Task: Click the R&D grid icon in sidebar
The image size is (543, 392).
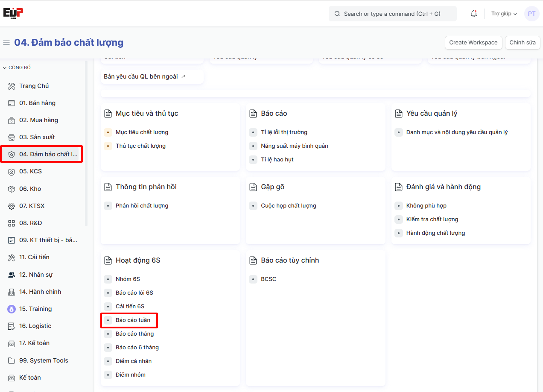Action: [12, 223]
